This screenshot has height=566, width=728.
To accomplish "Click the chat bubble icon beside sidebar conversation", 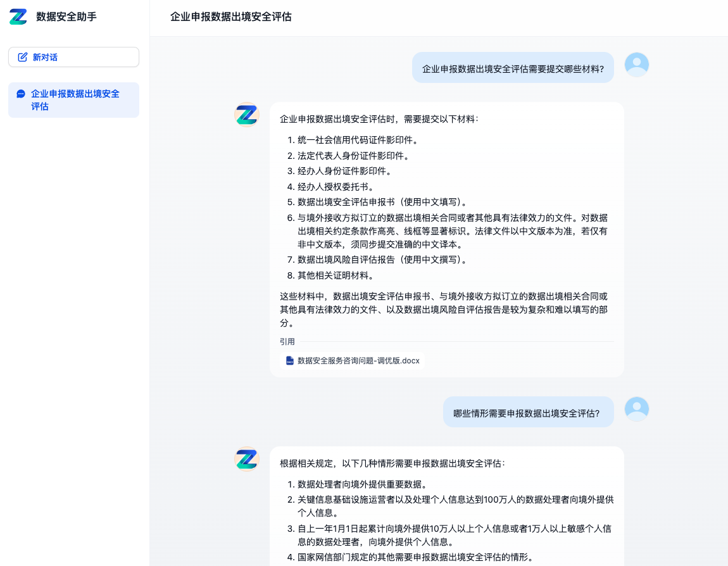I will tap(21, 94).
